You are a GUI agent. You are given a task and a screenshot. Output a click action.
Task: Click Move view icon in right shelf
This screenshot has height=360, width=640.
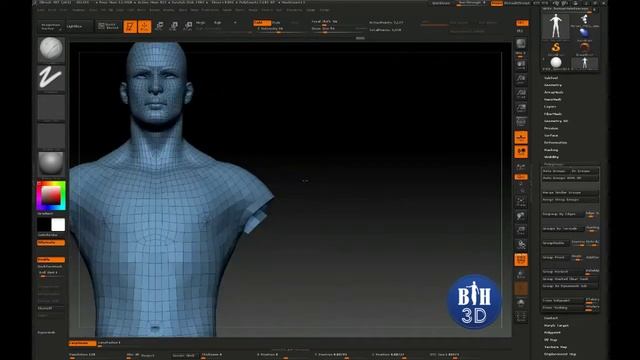(521, 216)
